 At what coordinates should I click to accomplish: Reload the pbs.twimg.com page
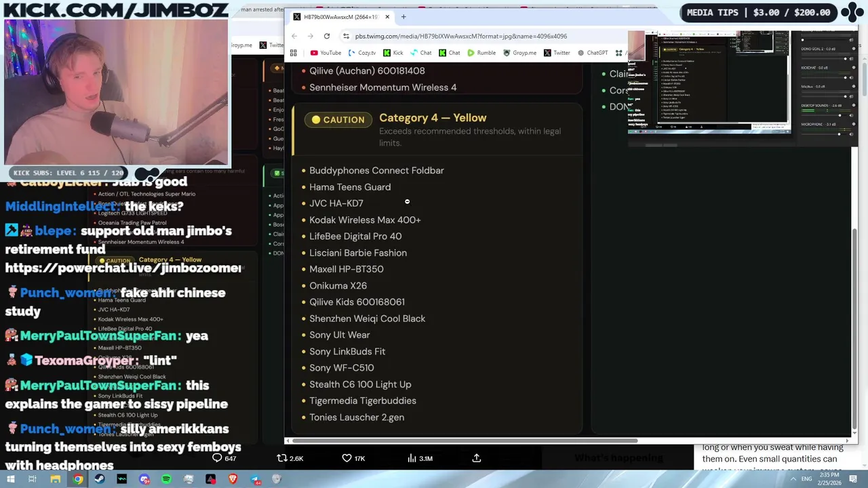[327, 36]
